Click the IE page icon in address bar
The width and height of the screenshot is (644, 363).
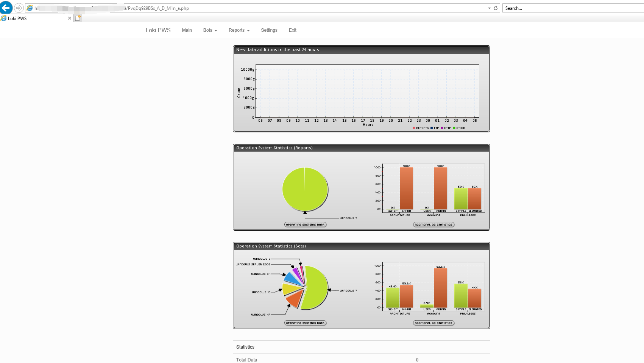coord(30,8)
